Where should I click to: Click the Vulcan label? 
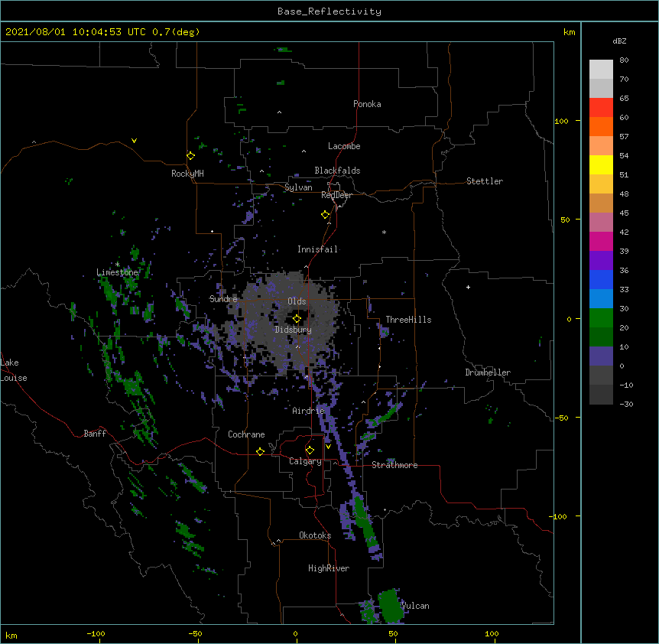pyautogui.click(x=415, y=606)
